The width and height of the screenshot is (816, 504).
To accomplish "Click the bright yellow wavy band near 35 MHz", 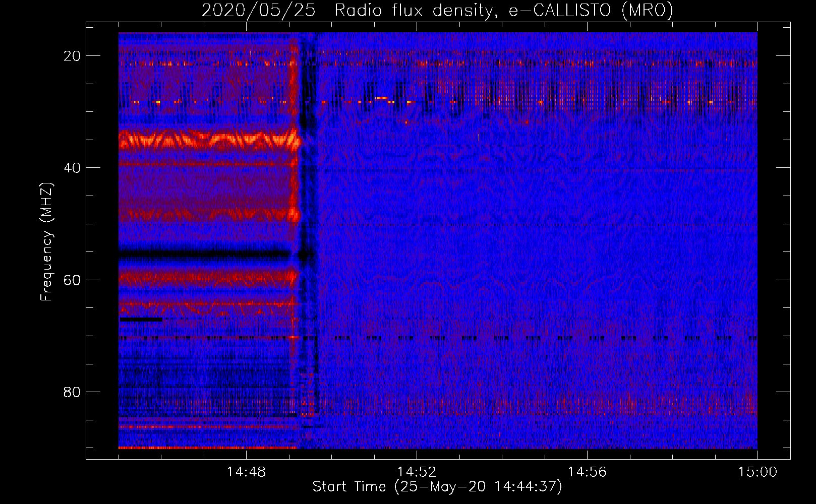I will 209,139.
